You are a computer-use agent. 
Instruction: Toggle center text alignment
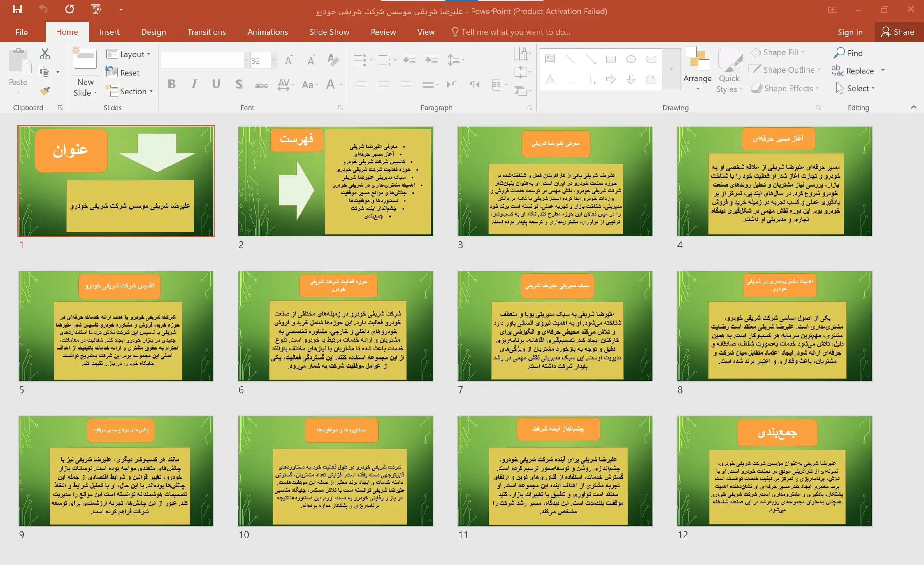tap(383, 84)
